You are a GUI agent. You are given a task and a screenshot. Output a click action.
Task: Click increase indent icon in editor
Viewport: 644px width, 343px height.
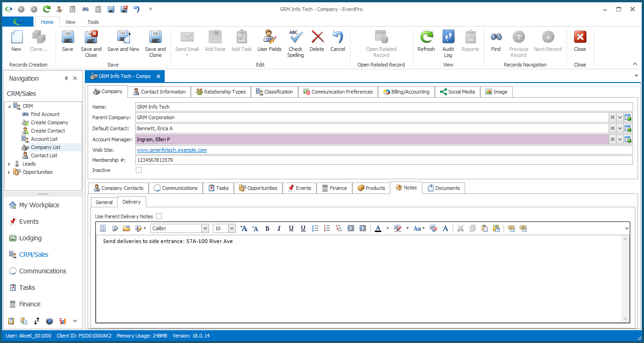[363, 228]
